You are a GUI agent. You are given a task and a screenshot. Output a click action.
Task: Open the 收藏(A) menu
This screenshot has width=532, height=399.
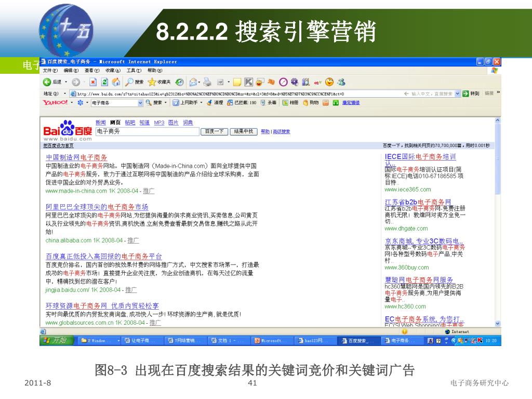pyautogui.click(x=113, y=71)
